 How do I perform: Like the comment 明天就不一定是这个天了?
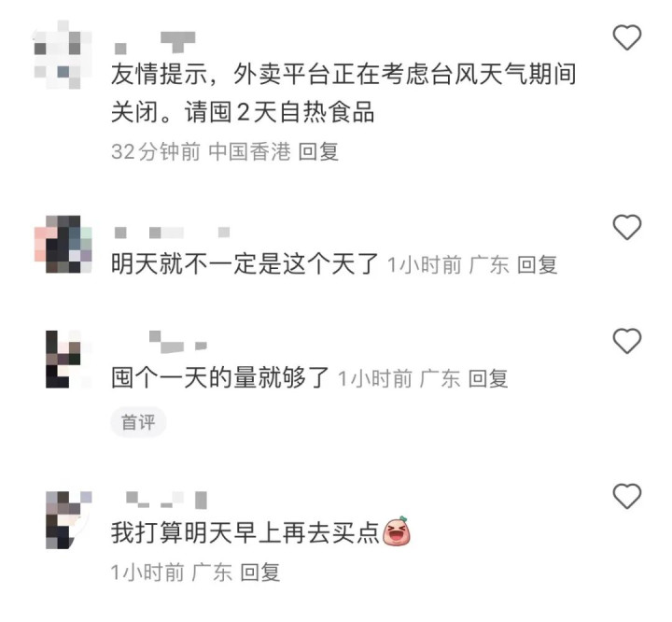click(626, 227)
